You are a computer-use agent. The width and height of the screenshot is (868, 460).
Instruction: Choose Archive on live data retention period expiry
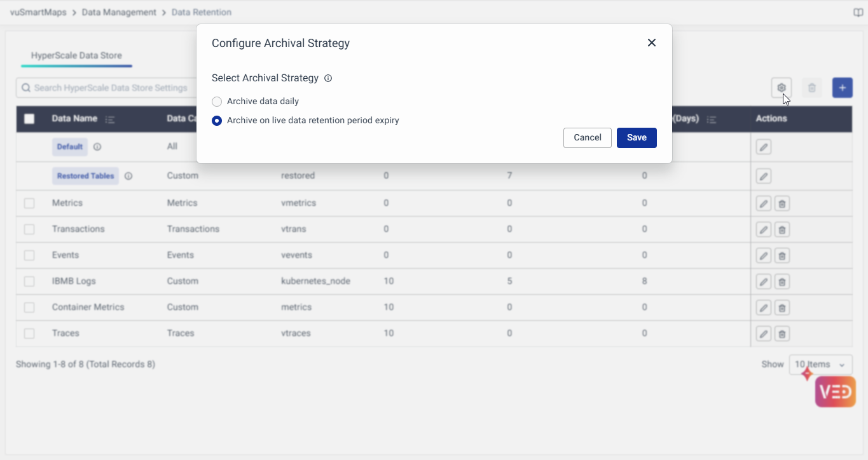pos(217,121)
